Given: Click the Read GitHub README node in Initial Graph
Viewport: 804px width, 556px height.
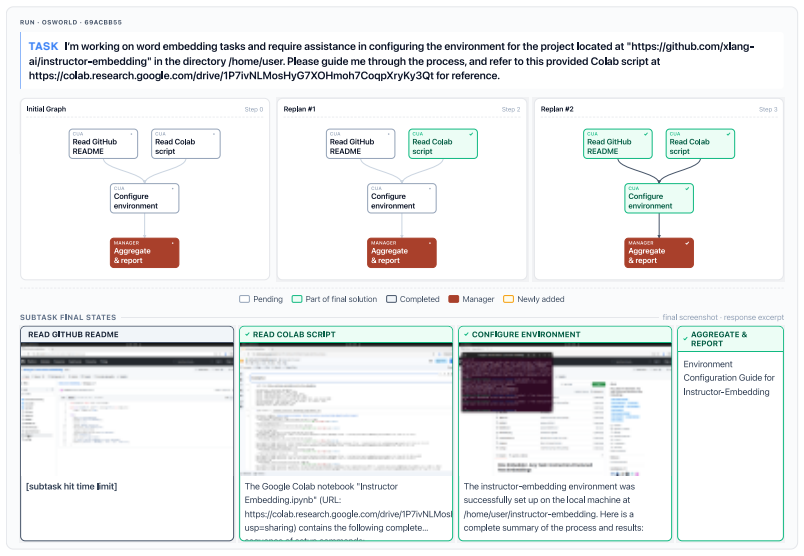Looking at the screenshot, I should click(103, 144).
